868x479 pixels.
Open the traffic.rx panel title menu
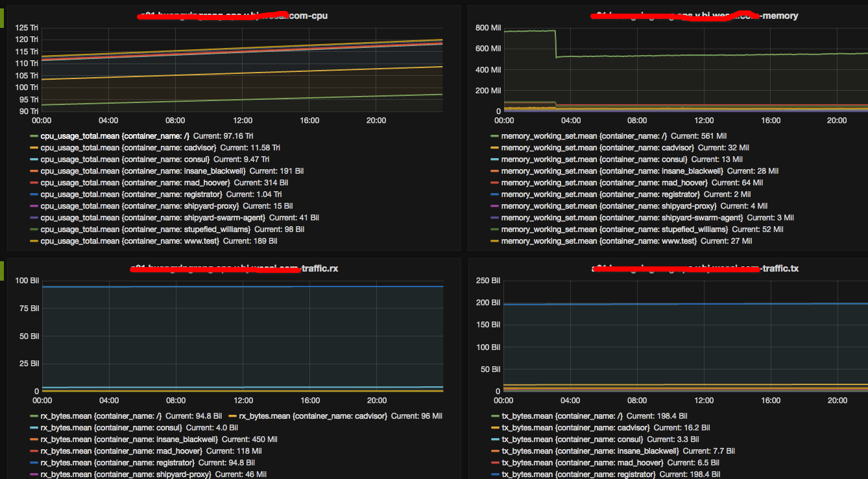pos(234,268)
